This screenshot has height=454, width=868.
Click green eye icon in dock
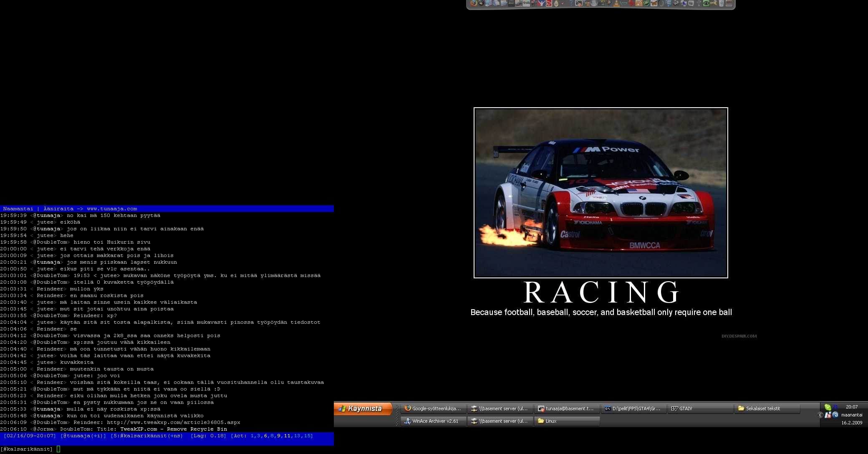[x=706, y=3]
